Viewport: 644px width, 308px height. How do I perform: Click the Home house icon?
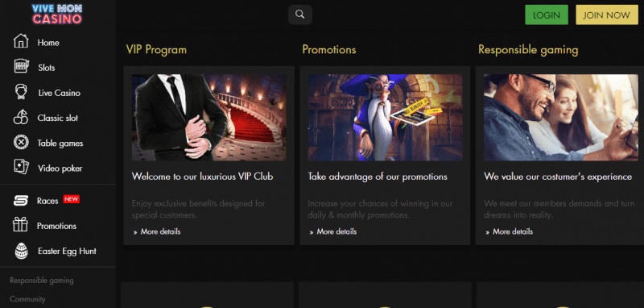point(21,42)
